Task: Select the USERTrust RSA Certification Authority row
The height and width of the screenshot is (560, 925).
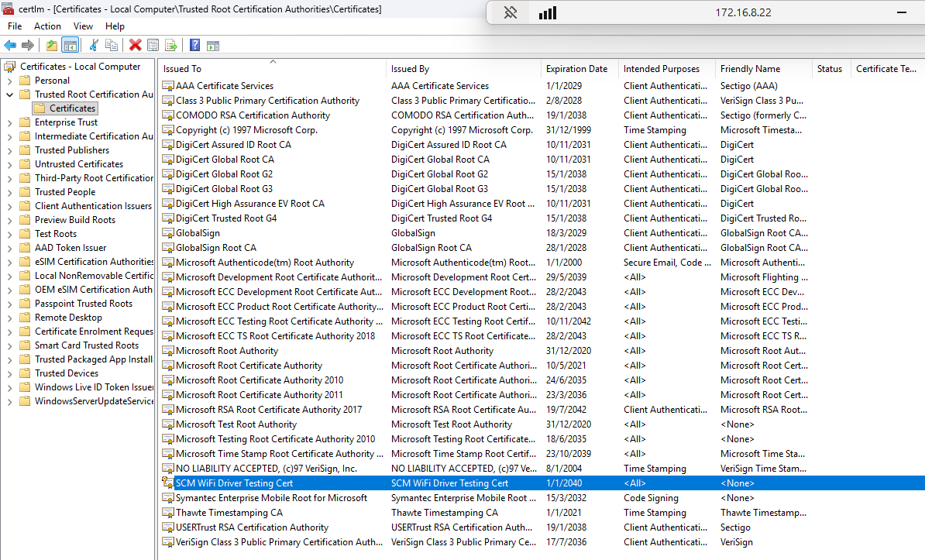Action: [x=542, y=527]
